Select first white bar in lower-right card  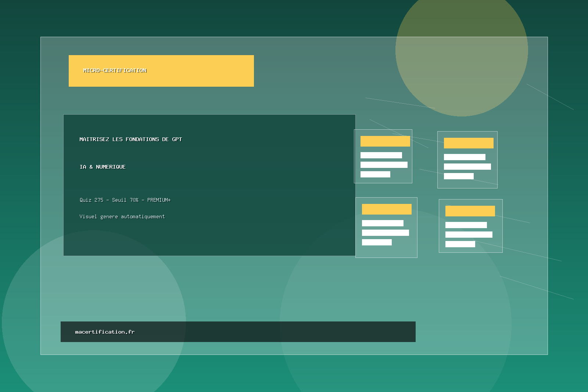[466, 225]
